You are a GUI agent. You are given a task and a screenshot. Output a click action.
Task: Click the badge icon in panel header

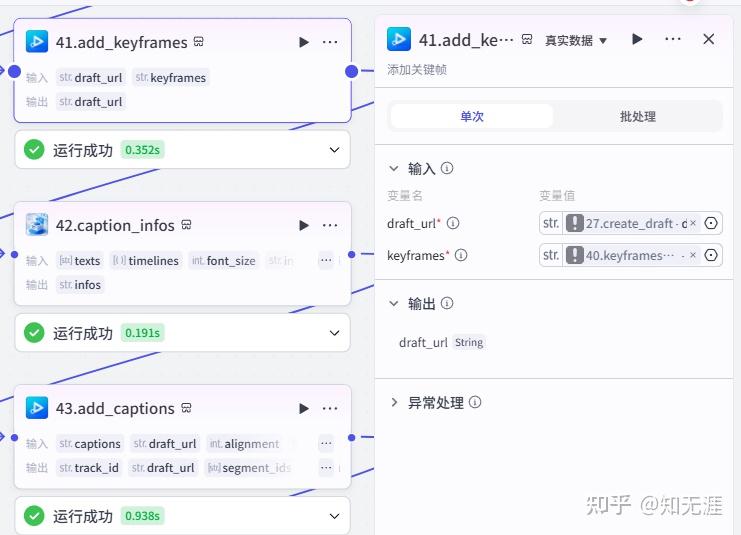pyautogui.click(x=527, y=40)
